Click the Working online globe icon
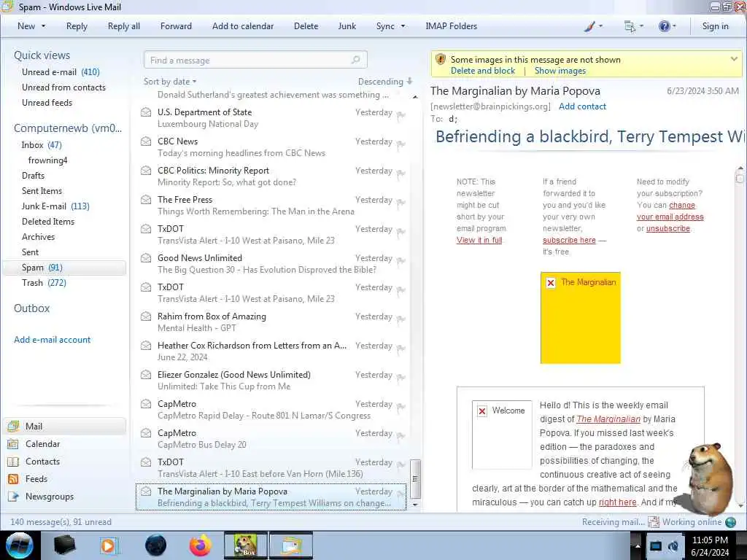Image resolution: width=747 pixels, height=560 pixels. (730, 522)
